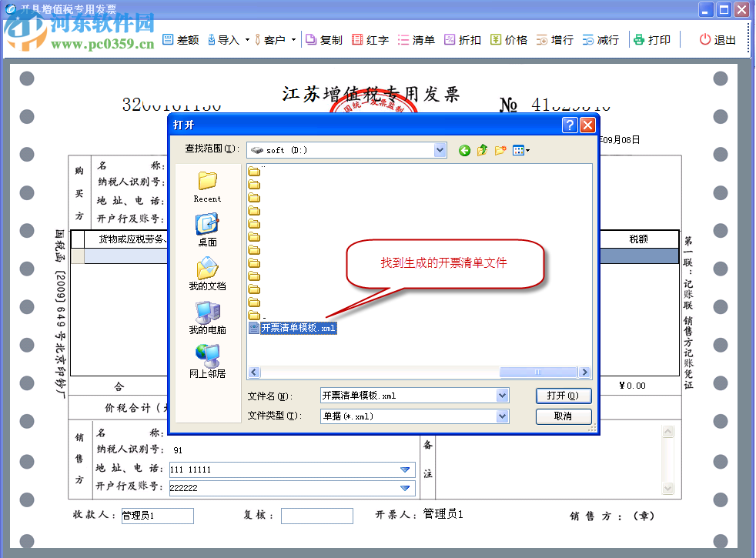Click 减行 to remove a row
The width and height of the screenshot is (756, 558).
600,39
